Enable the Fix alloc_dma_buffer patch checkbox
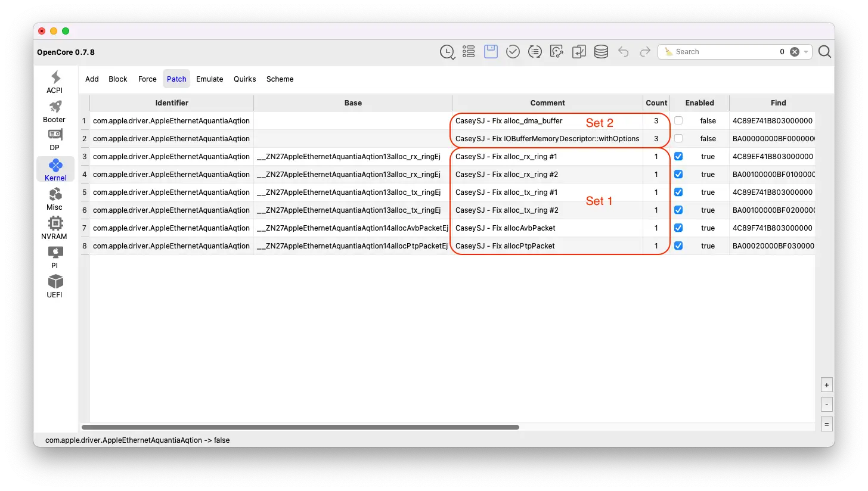Image resolution: width=868 pixels, height=491 pixels. pyautogui.click(x=678, y=121)
